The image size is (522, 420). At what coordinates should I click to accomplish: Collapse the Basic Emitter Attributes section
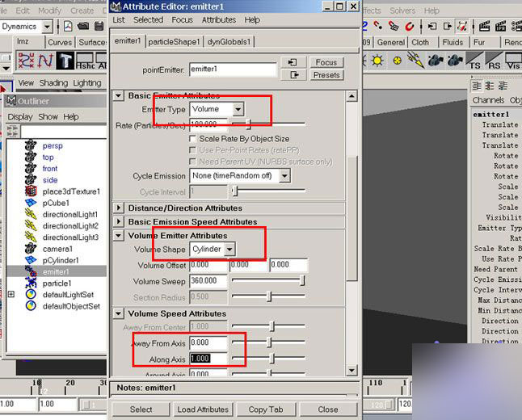(x=118, y=96)
